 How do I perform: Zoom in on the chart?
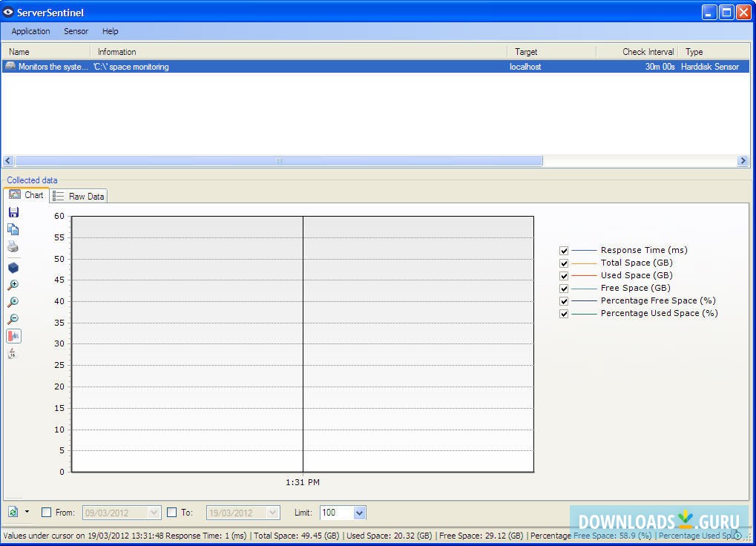point(13,285)
